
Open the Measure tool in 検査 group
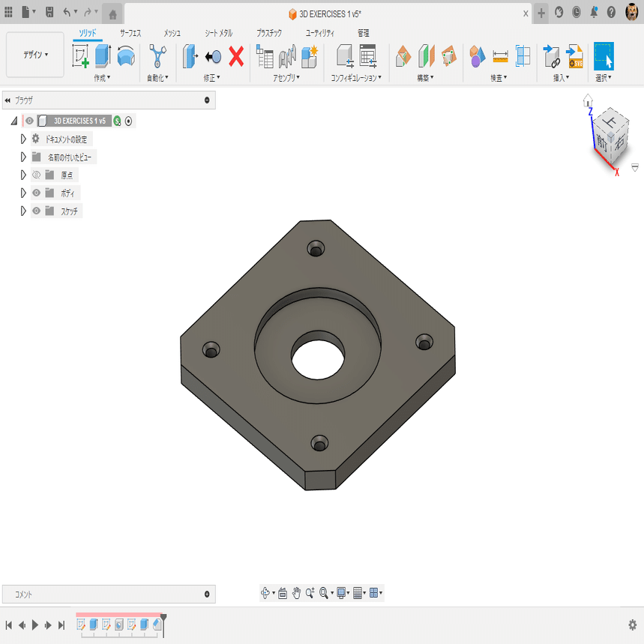coord(499,57)
